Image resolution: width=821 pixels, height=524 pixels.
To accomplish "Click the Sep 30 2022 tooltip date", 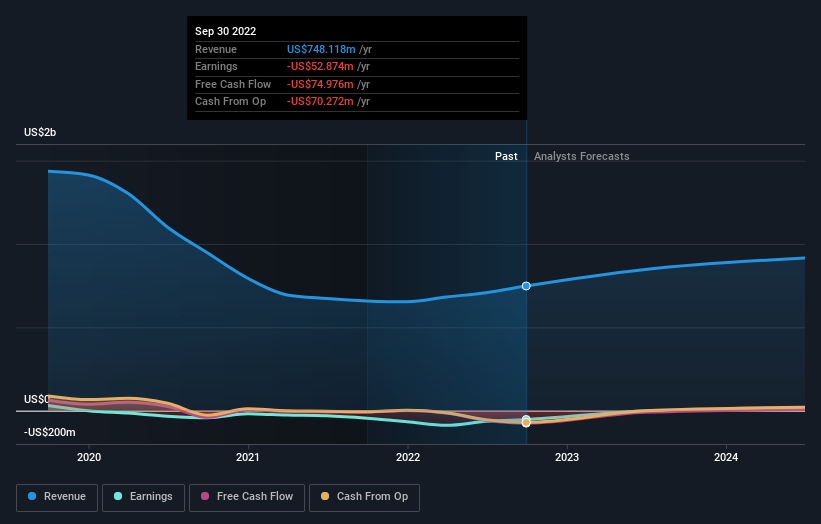I will coord(226,31).
